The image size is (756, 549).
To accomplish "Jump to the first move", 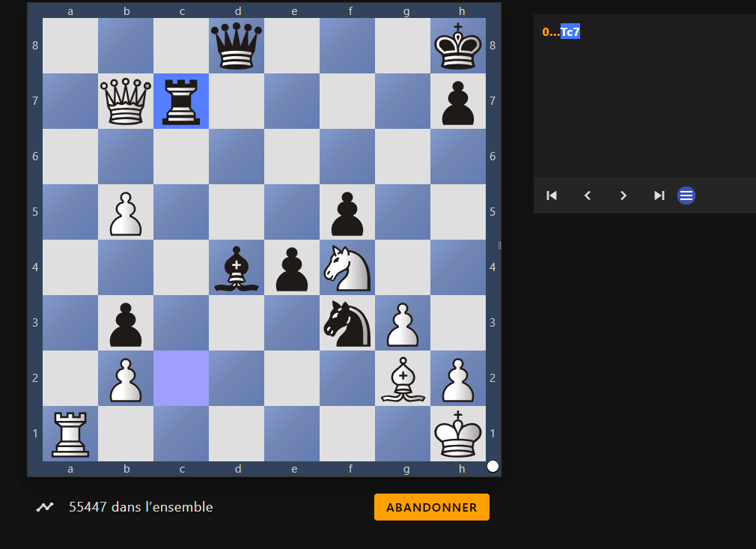I will pyautogui.click(x=552, y=195).
